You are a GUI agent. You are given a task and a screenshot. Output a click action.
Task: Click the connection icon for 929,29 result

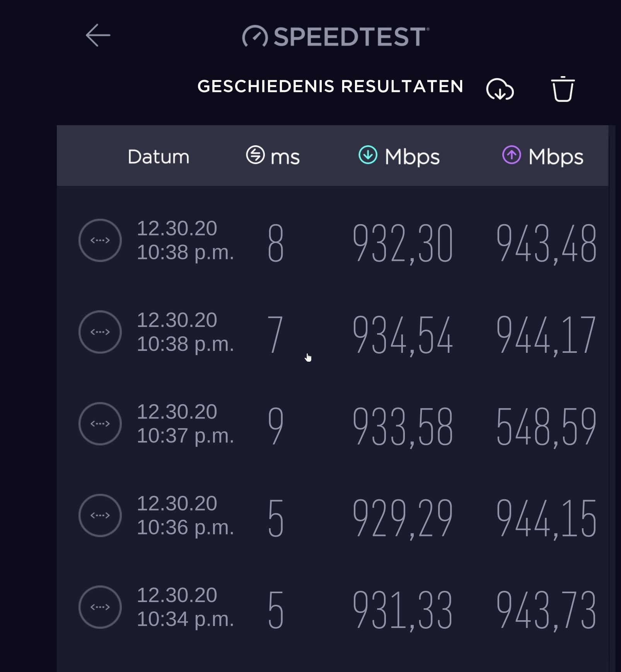(x=100, y=515)
